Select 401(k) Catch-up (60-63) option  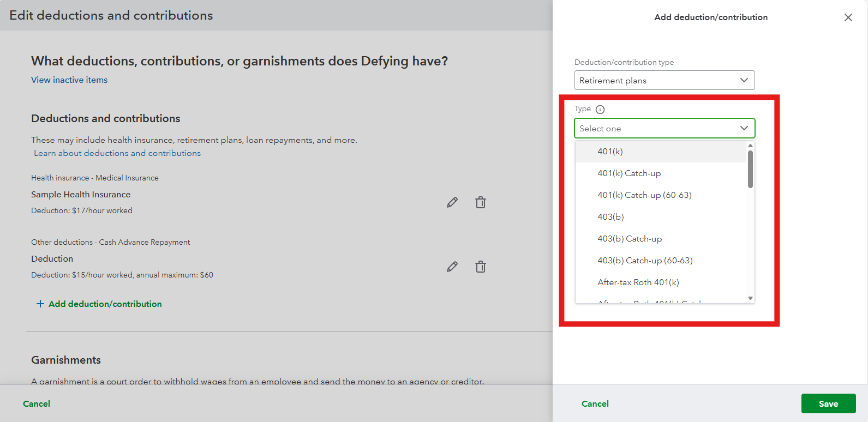644,195
